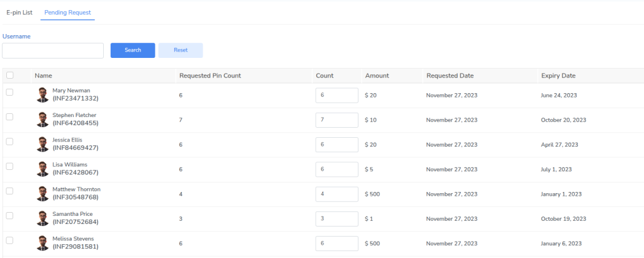The image size is (644, 258).
Task: Click Stephen Fletcher's avatar icon
Action: pos(42,120)
